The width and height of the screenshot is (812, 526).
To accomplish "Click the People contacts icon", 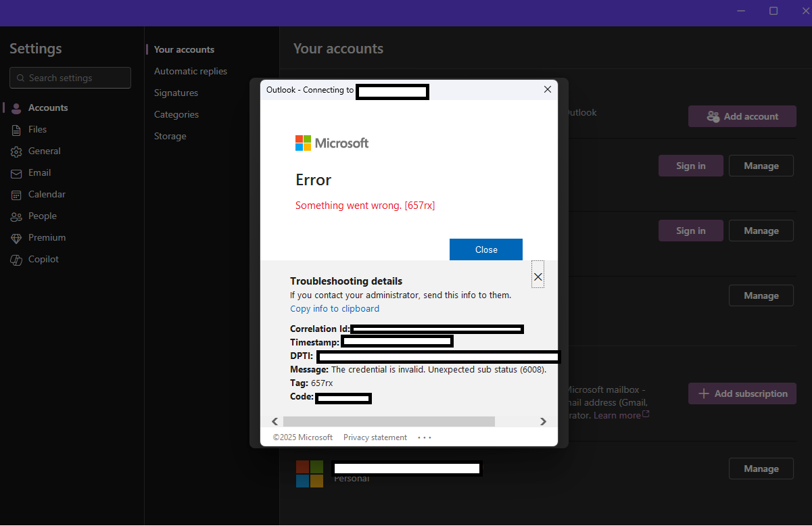I will 16,216.
